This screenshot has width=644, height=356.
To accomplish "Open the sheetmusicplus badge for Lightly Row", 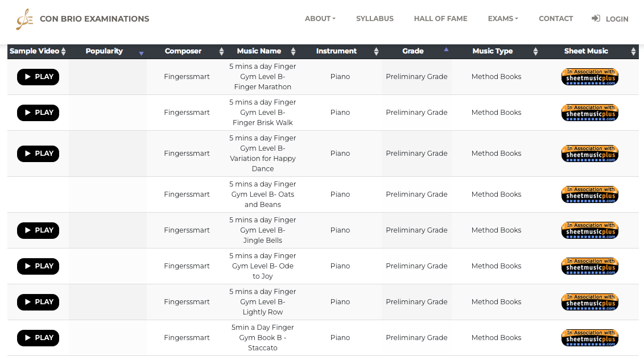I will 589,302.
